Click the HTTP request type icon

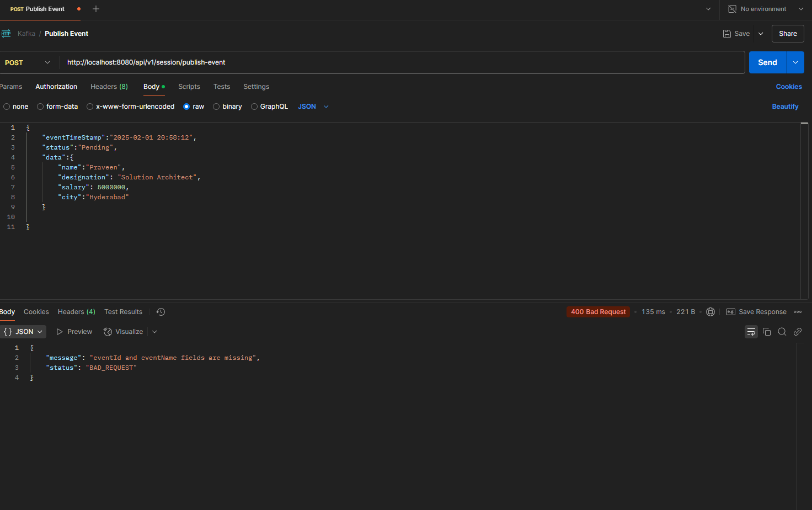click(6, 34)
